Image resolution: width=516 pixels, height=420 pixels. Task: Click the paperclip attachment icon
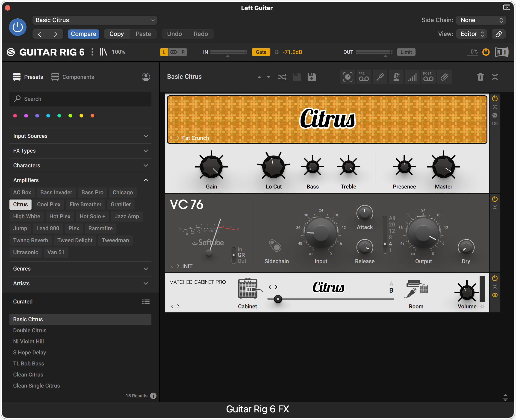444,77
